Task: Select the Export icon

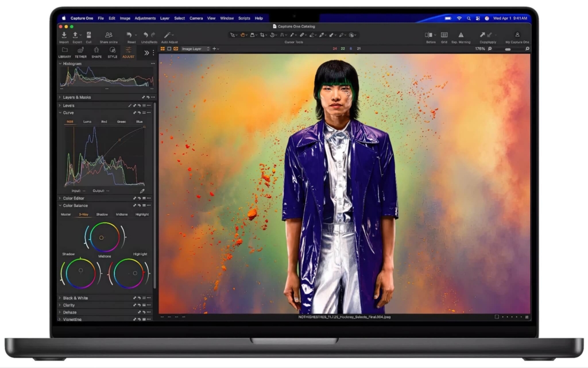Action: click(x=75, y=35)
